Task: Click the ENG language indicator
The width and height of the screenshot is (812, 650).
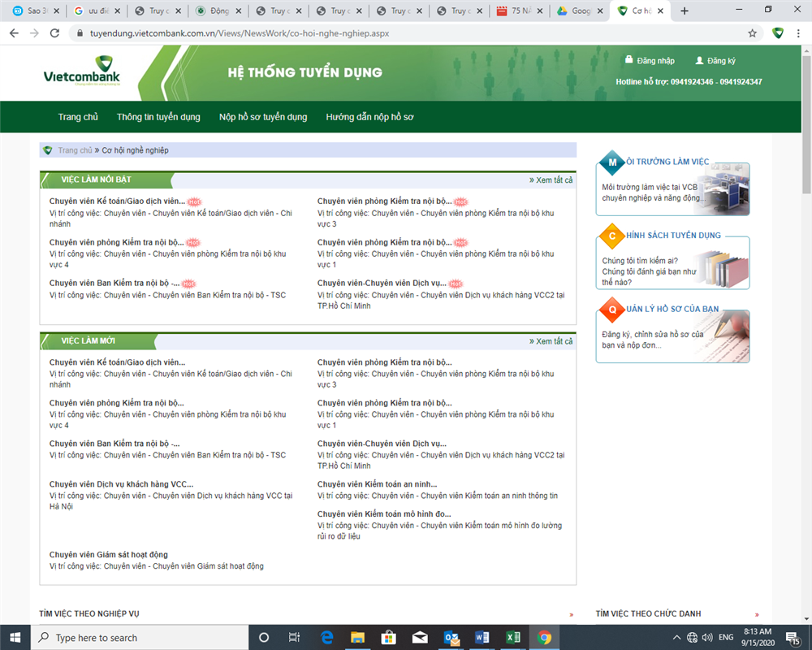Action: coord(725,638)
